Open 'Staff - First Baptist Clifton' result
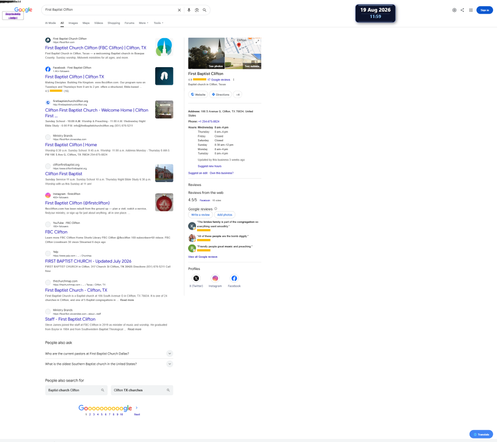The image size is (500, 442). pos(70,319)
